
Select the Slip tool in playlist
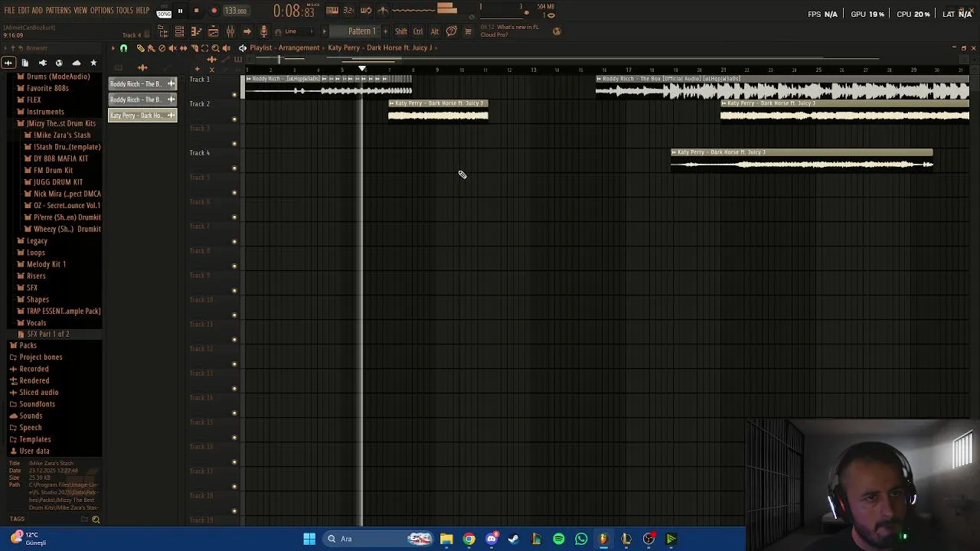click(x=183, y=47)
